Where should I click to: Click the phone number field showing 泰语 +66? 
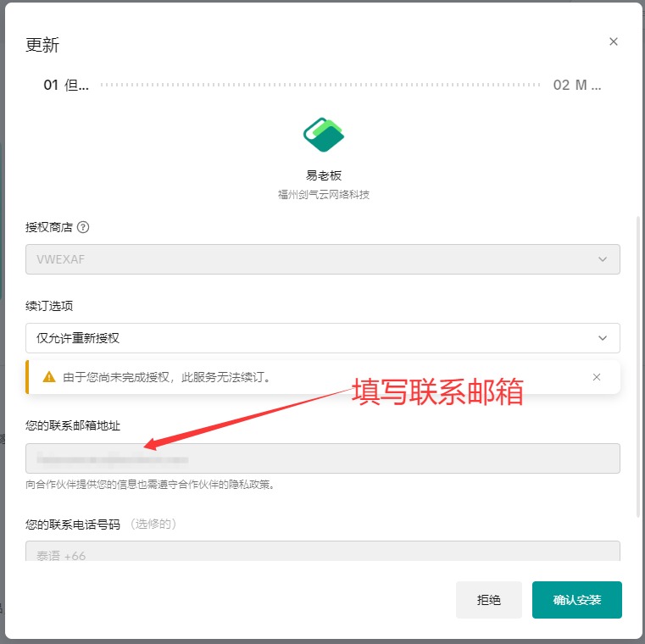click(322, 551)
